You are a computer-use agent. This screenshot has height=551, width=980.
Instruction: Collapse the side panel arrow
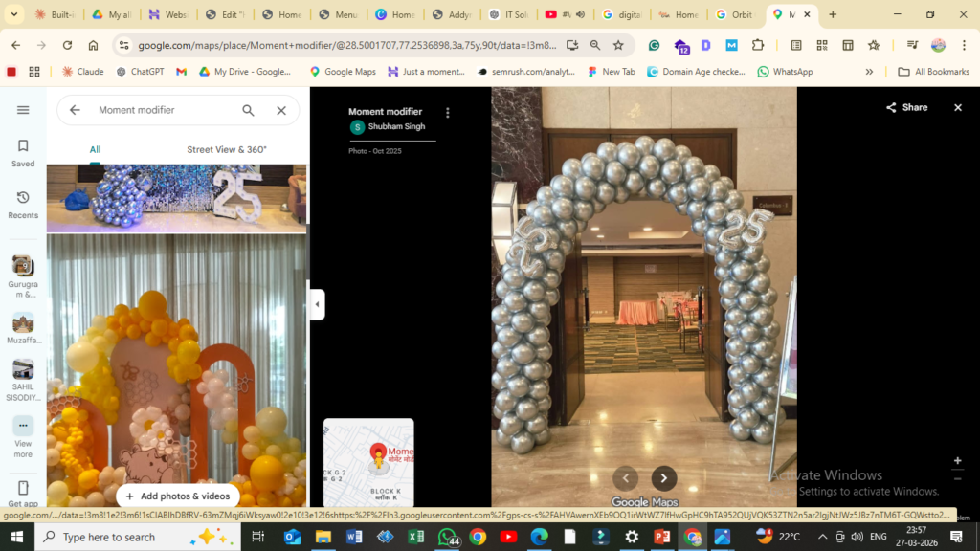[x=317, y=304]
